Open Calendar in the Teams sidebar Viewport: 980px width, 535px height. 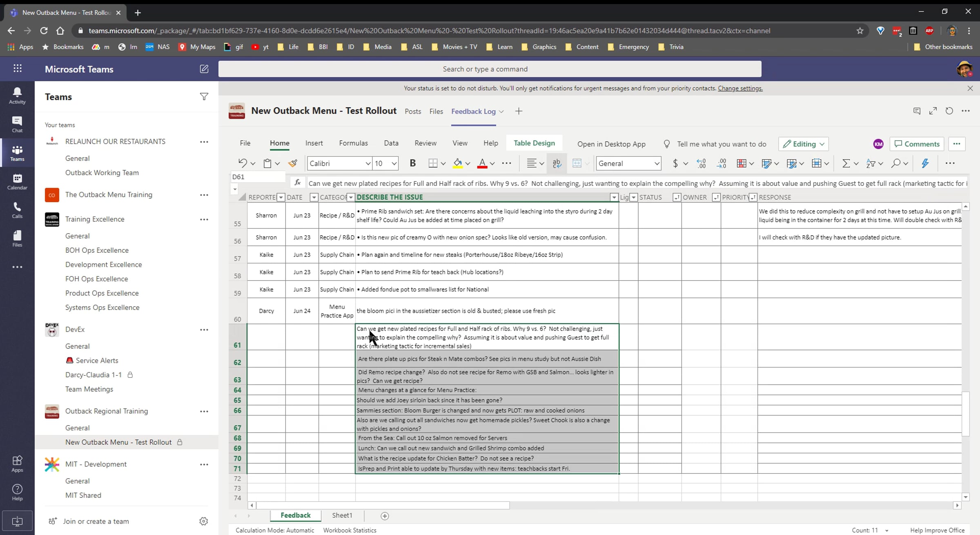click(x=17, y=181)
